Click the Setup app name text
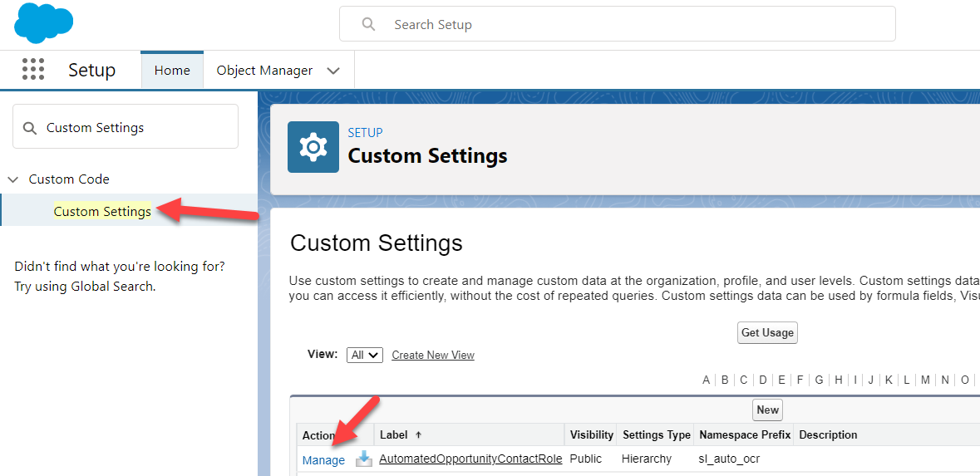Image resolution: width=980 pixels, height=476 pixels. 92,70
